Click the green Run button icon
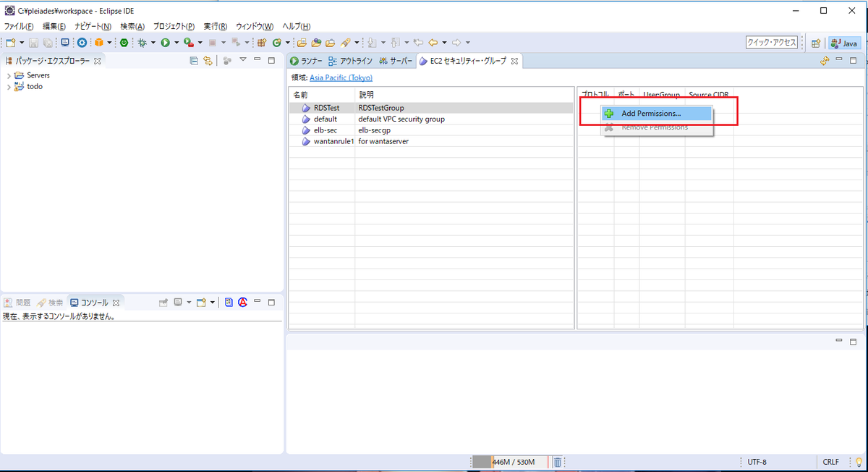The image size is (868, 472). pos(165,43)
